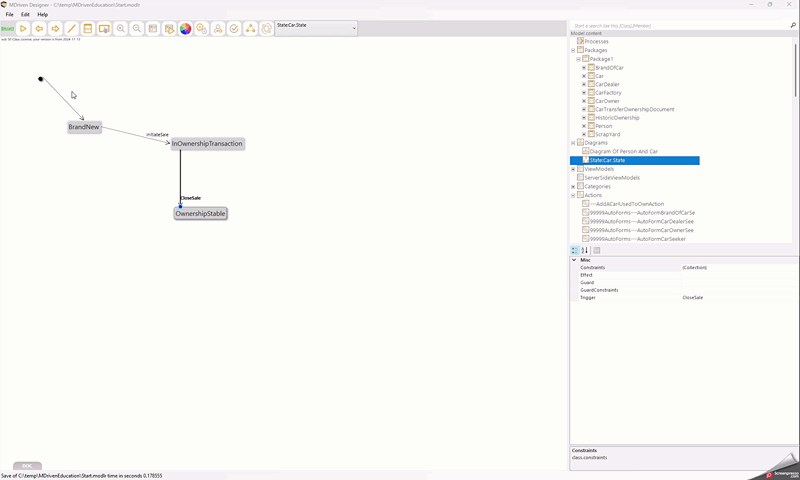The image size is (800, 480).
Task: Select the InOwnershipTransaction state
Action: point(207,144)
